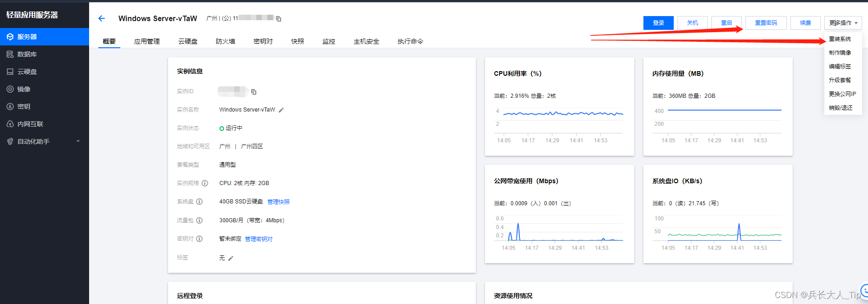Open the 云硬盘 tab
Screen dimensions: 868x304
coord(188,41)
